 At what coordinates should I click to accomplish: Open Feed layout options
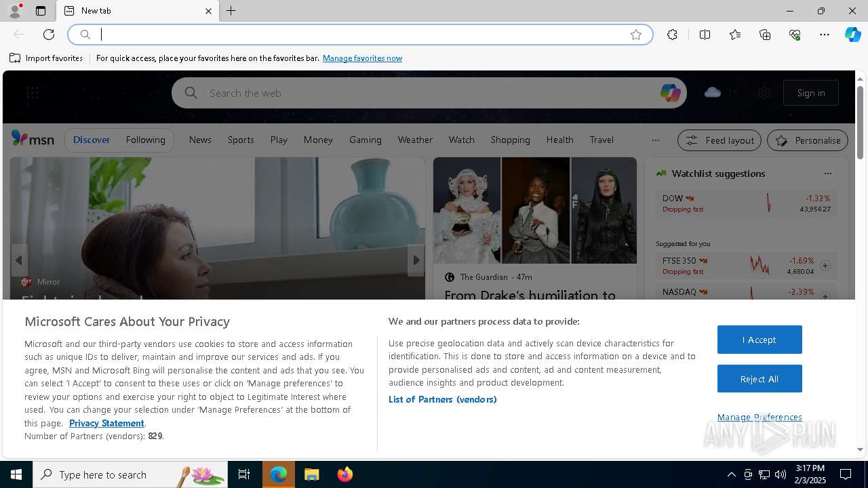720,140
